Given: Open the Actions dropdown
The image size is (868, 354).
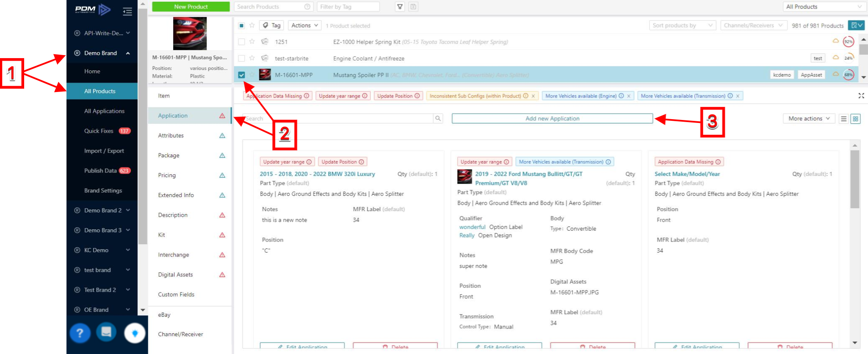Looking at the screenshot, I should 304,25.
